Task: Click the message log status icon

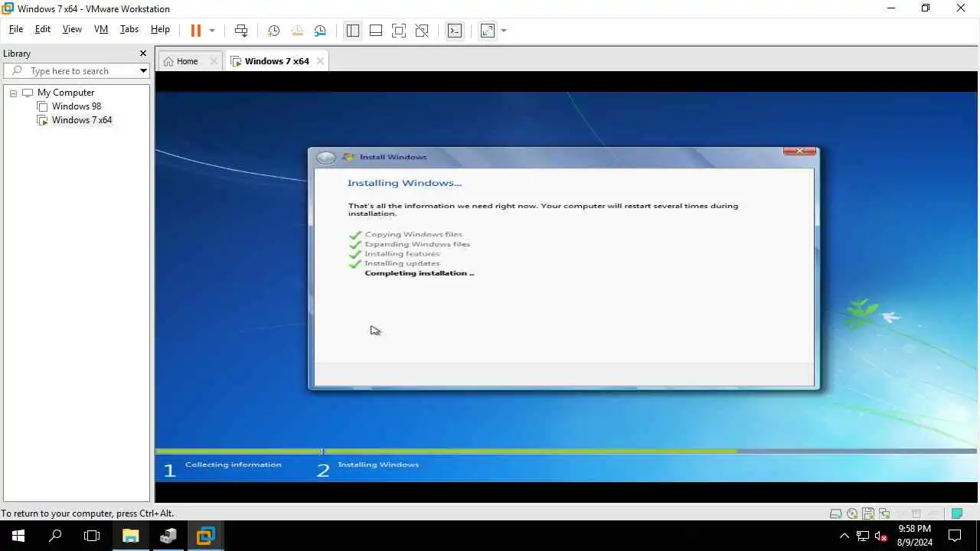Action: click(x=956, y=514)
